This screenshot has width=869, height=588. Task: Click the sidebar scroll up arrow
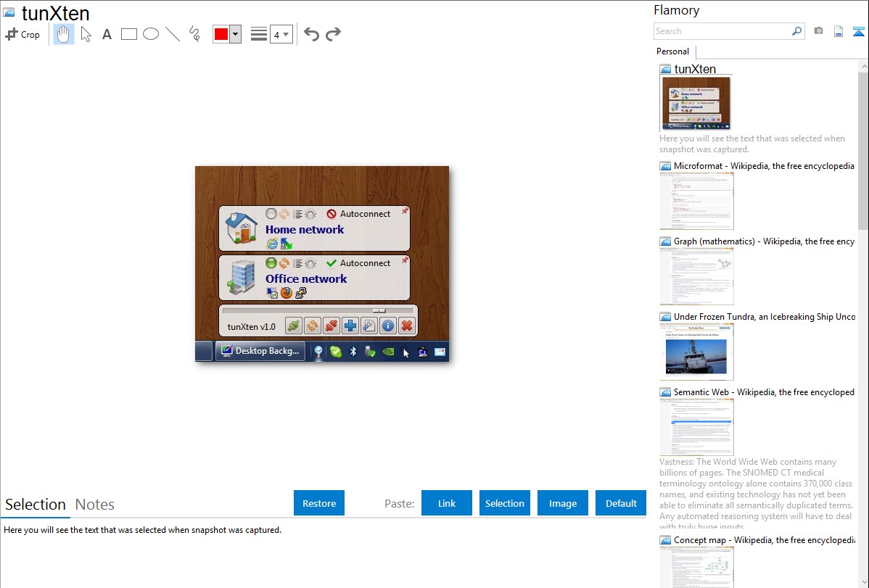pos(864,67)
